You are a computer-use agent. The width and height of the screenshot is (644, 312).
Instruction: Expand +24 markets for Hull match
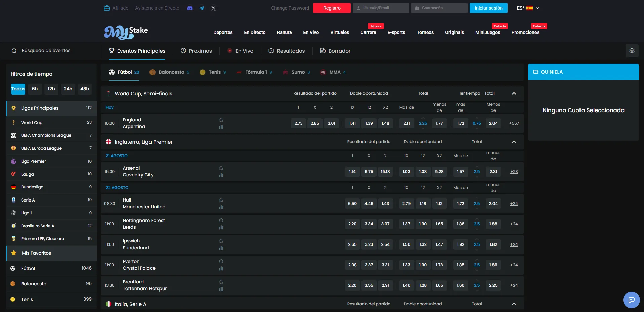[x=514, y=204]
